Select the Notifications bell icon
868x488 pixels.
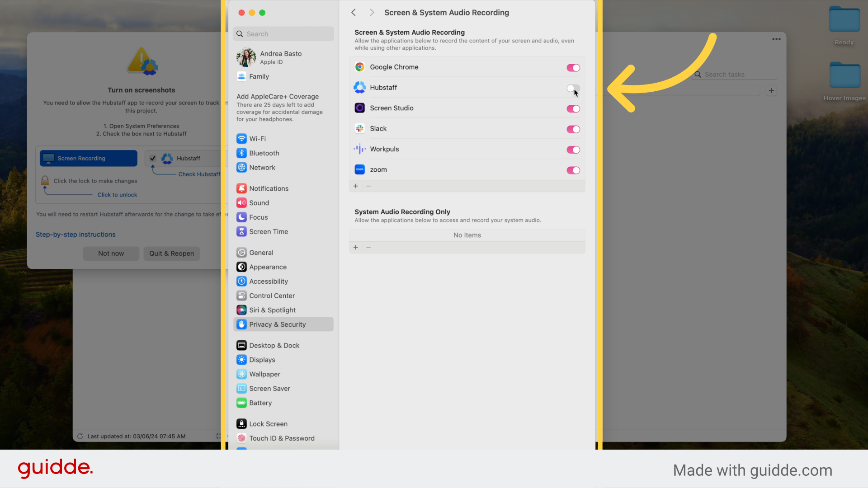pyautogui.click(x=241, y=188)
